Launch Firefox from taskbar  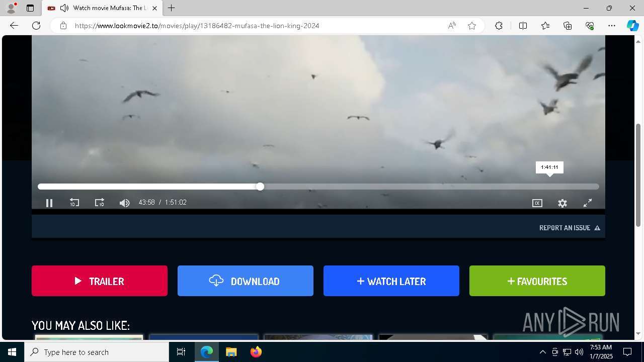pos(256,352)
